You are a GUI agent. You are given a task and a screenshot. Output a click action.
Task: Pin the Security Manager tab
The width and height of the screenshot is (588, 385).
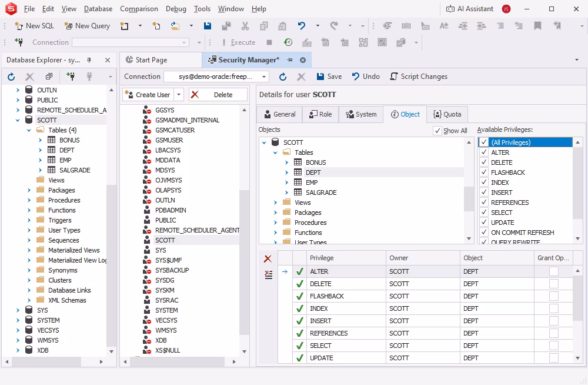(x=289, y=60)
